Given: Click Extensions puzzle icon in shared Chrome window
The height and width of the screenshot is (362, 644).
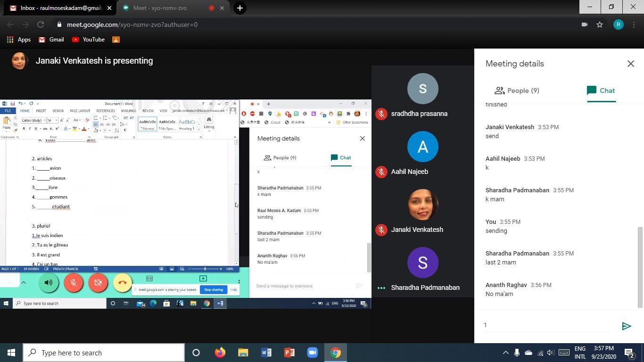Looking at the screenshot, I should coord(348,114).
